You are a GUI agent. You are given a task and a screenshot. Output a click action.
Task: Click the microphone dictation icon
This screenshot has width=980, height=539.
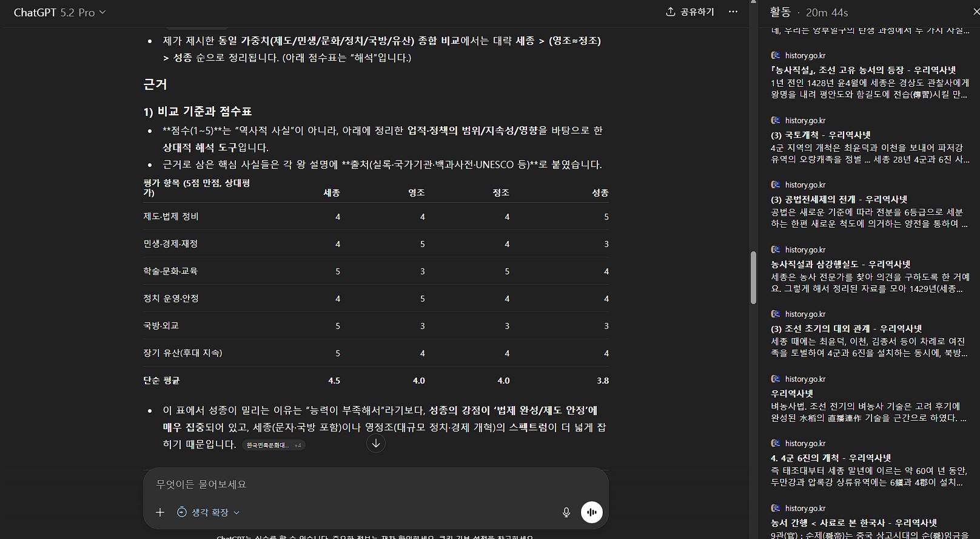tap(566, 512)
